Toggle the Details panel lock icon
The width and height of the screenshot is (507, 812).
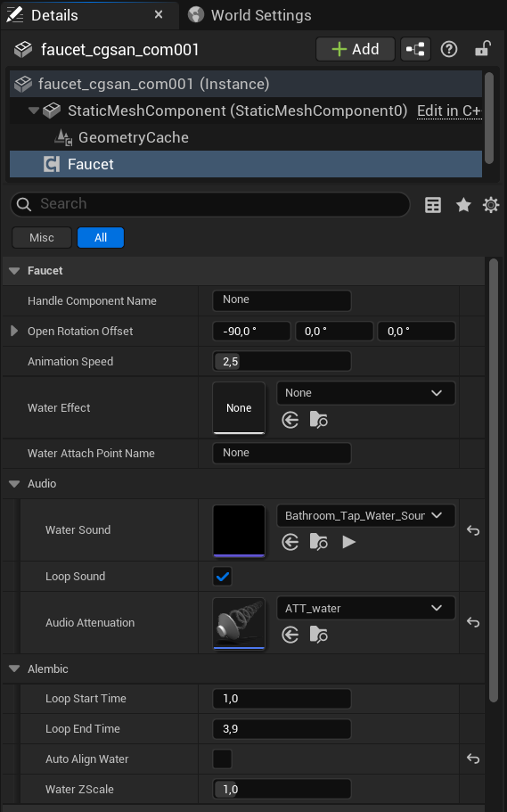(483, 49)
